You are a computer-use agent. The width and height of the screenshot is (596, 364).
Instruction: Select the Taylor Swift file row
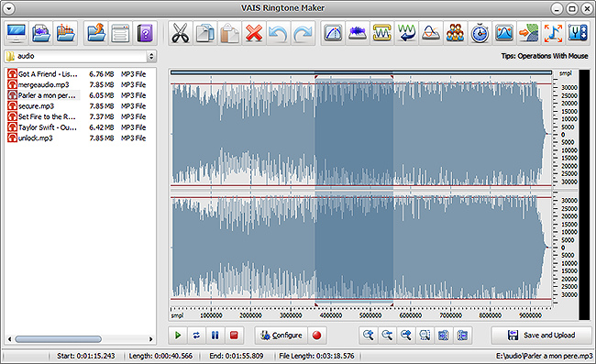coord(76,127)
